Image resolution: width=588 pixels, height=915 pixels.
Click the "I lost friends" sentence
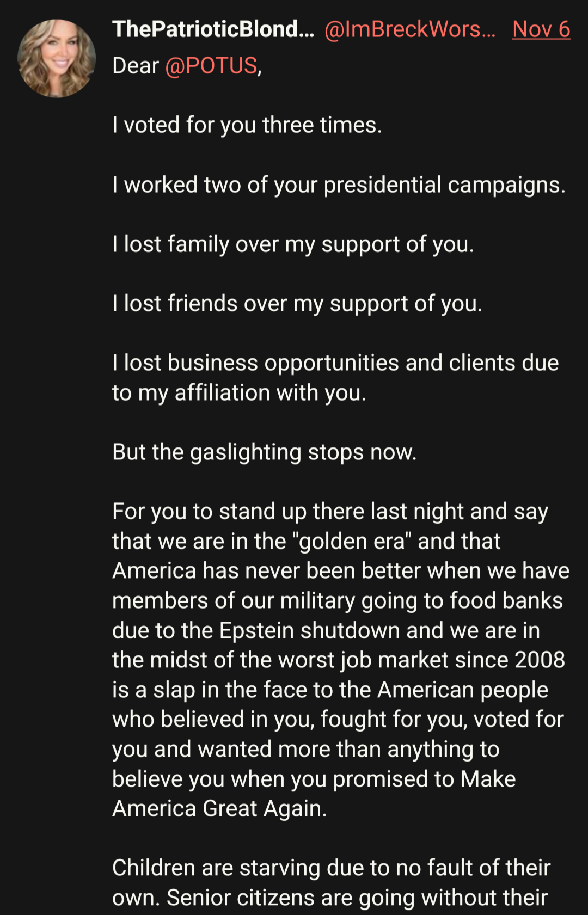pos(297,304)
